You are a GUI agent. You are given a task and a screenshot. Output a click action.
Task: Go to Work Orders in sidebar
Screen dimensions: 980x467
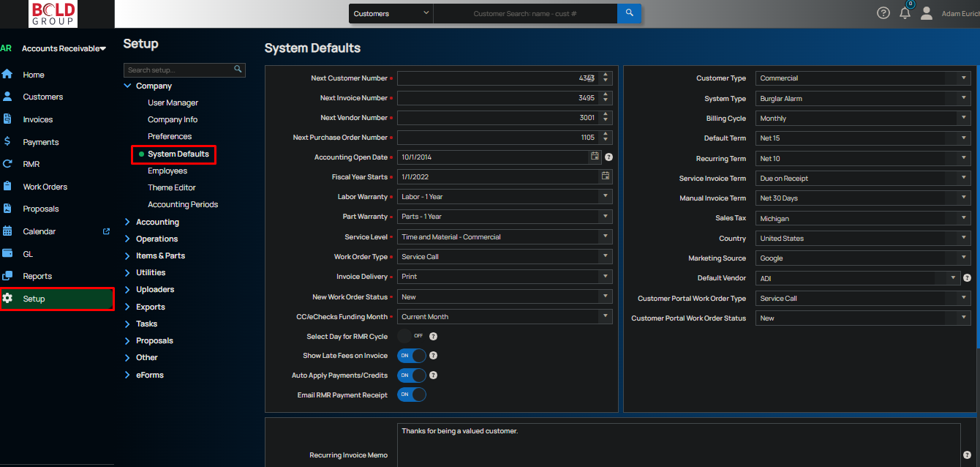45,187
